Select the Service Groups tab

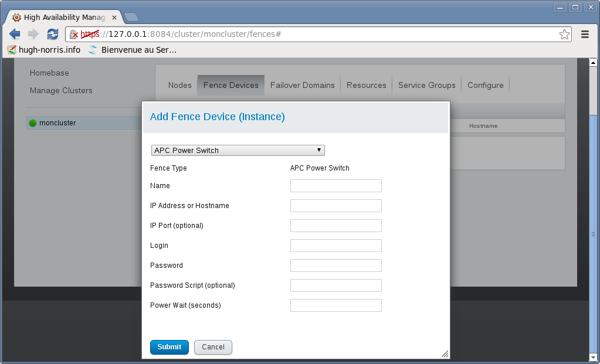[426, 85]
